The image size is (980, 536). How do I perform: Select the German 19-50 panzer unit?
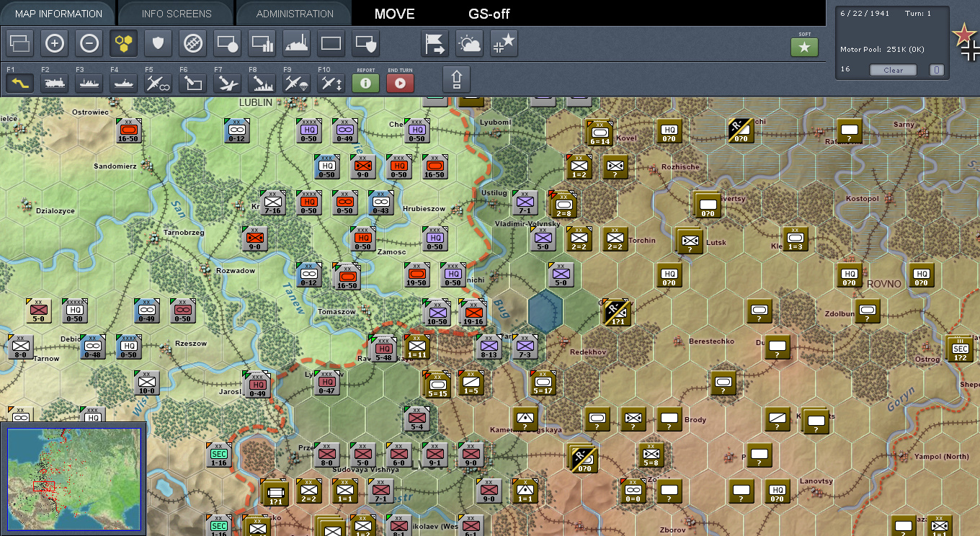(417, 274)
